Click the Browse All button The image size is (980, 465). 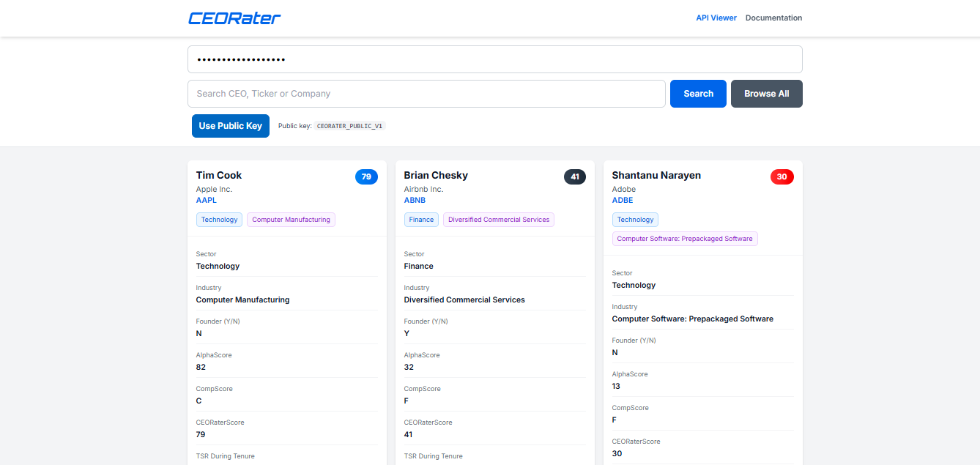767,94
